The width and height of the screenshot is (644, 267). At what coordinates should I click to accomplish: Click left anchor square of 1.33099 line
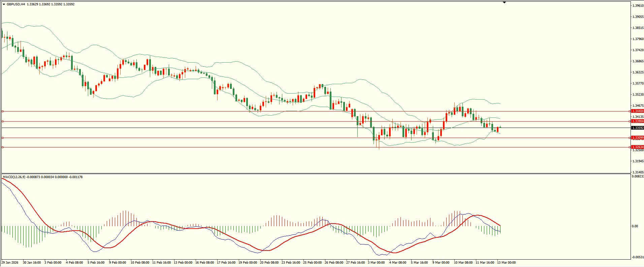tap(3, 138)
